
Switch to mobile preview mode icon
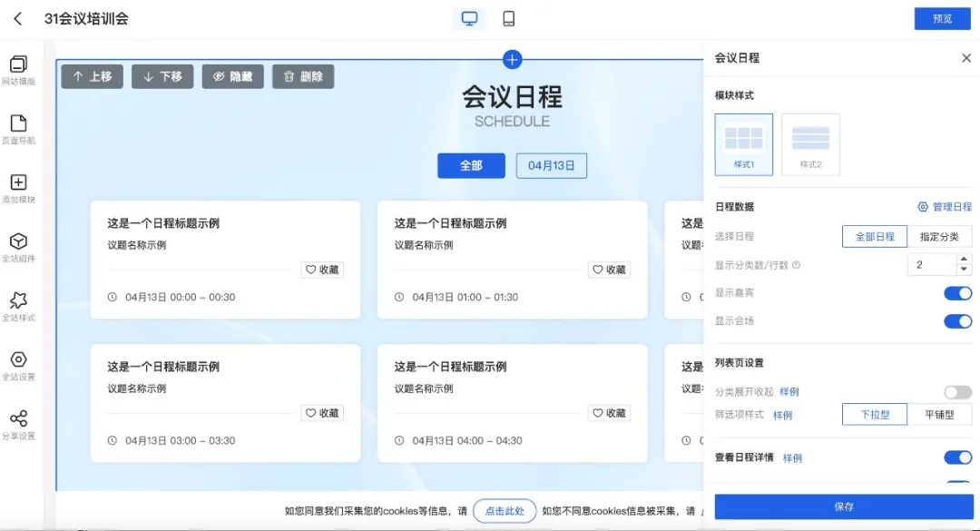509,19
